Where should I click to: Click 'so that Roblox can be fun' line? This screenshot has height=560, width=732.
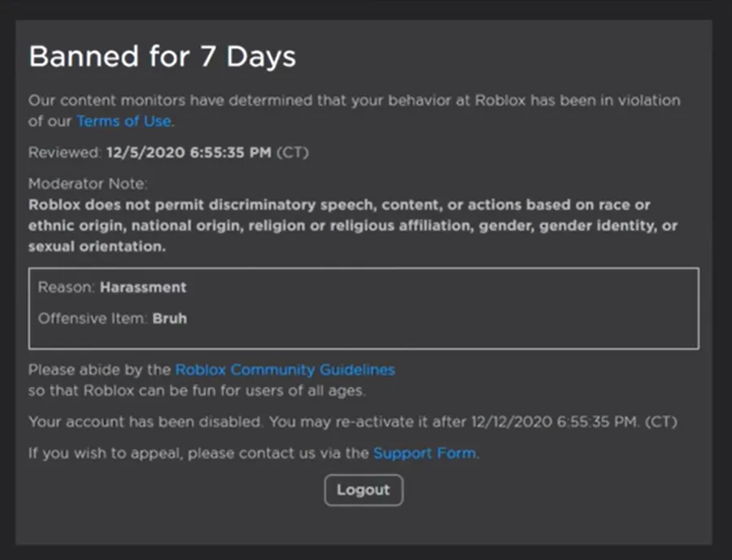pyautogui.click(x=197, y=391)
